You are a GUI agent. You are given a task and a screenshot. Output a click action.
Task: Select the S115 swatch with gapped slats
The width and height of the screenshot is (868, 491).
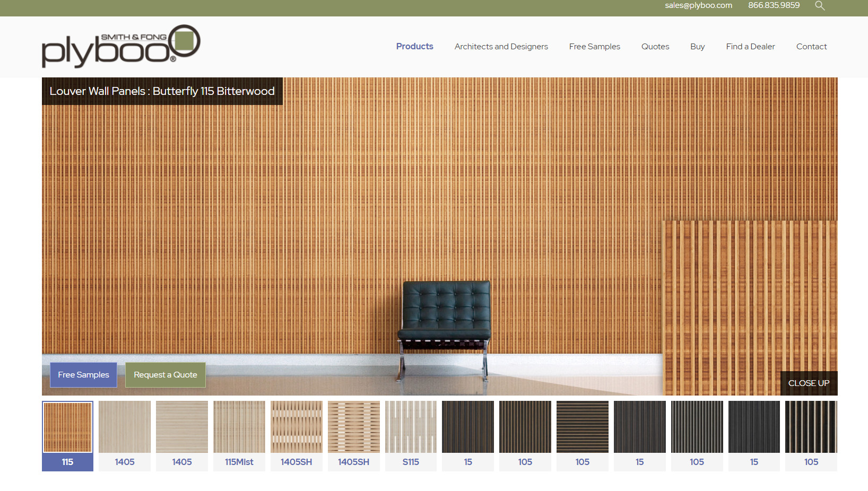[x=411, y=427]
